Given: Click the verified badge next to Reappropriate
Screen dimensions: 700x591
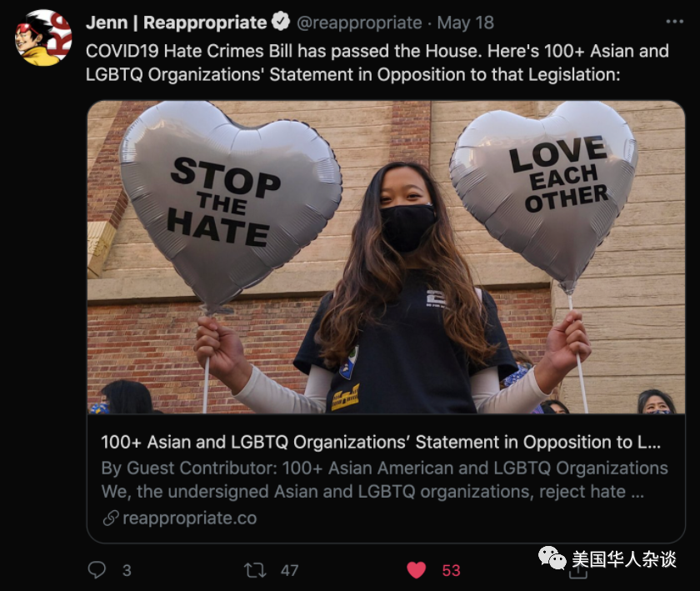Looking at the screenshot, I should tap(281, 22).
